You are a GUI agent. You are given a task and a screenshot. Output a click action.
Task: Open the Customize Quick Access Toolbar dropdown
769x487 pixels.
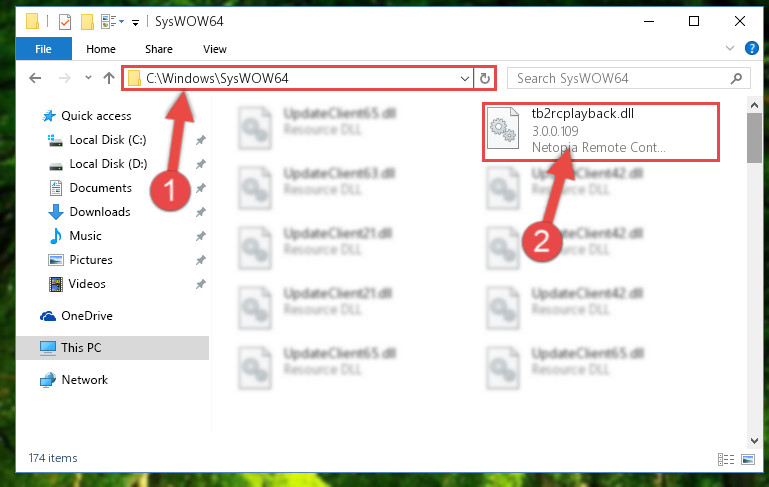(135, 22)
